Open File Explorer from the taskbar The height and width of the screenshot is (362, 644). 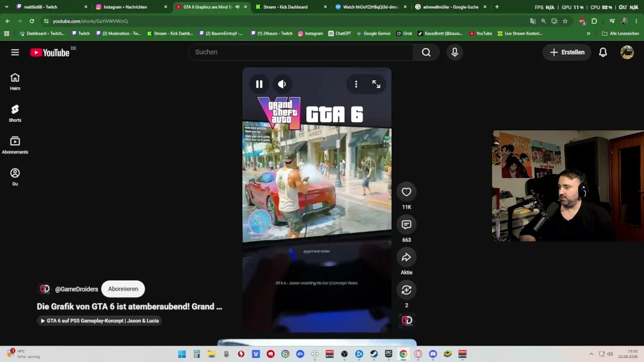[x=211, y=354]
